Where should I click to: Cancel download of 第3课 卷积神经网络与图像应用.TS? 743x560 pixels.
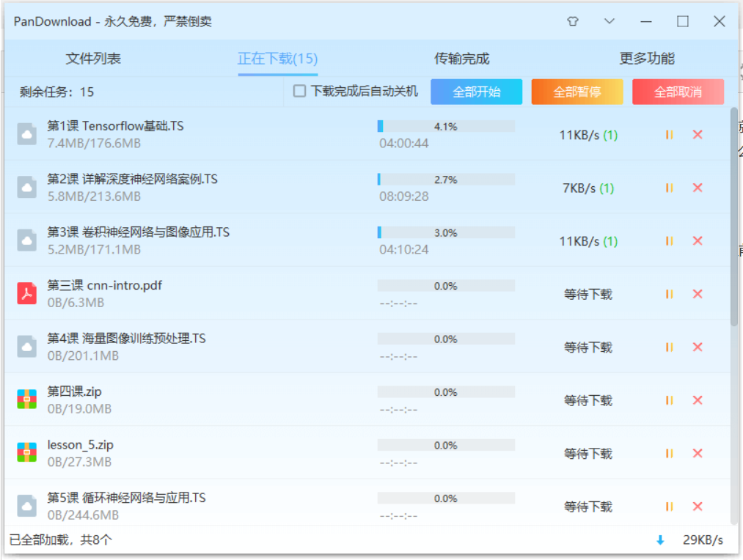[698, 241]
